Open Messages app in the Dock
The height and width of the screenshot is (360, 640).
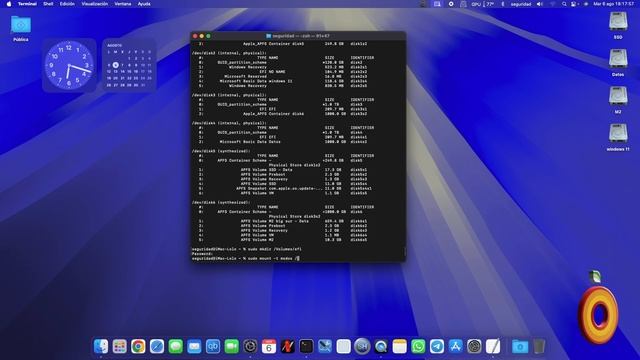[176, 347]
